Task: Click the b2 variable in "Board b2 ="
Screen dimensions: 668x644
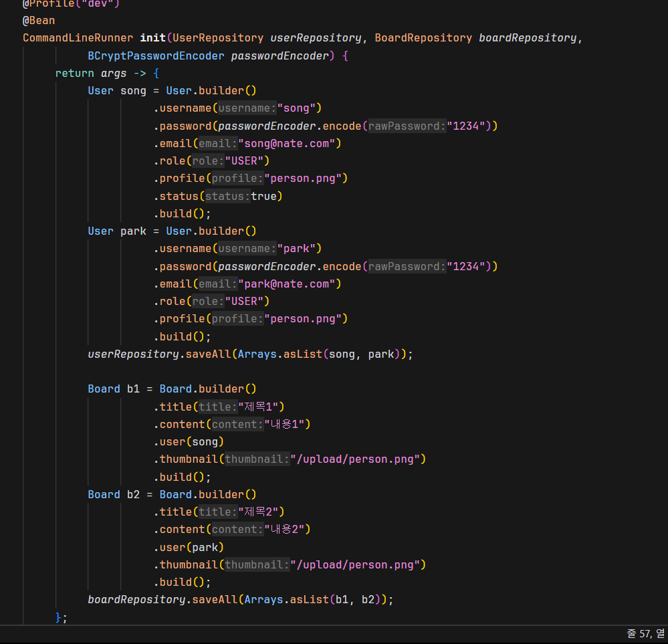Action: point(133,495)
